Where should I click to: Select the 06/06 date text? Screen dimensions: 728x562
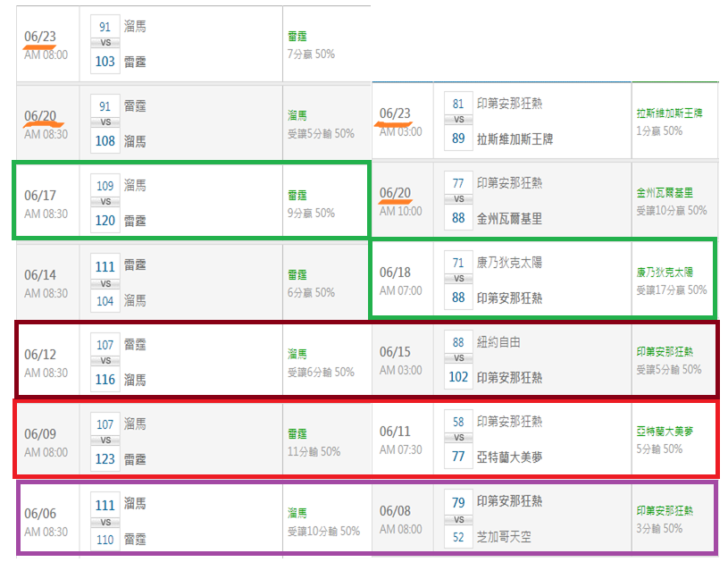tap(40, 513)
